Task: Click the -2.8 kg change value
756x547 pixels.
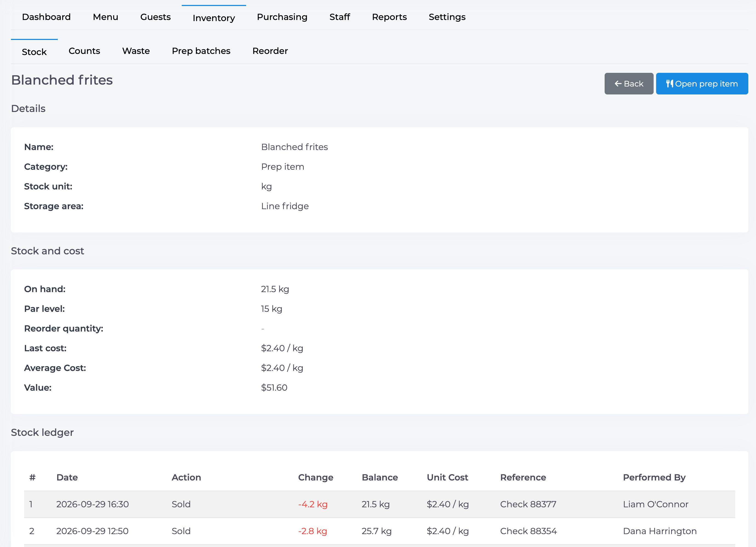Action: coord(312,531)
